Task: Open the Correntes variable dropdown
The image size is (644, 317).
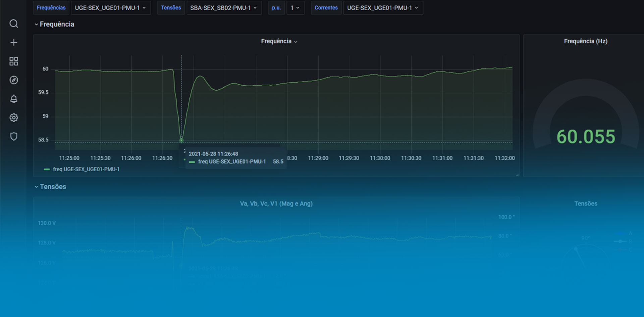Action: pos(383,8)
